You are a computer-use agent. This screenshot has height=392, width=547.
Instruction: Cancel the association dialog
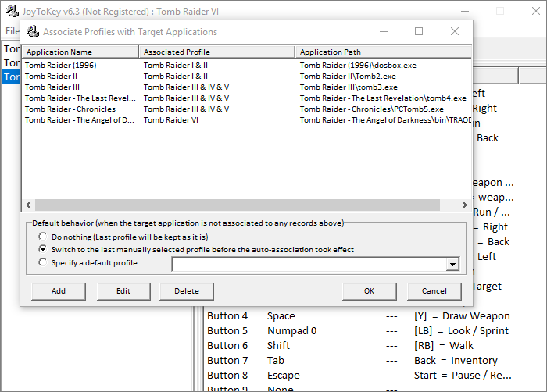point(434,291)
